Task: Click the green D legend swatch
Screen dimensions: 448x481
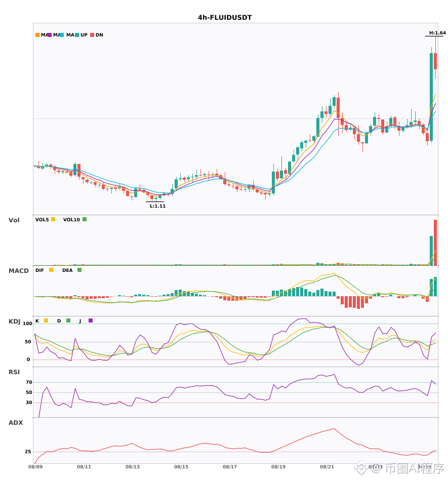Action: pos(68,320)
